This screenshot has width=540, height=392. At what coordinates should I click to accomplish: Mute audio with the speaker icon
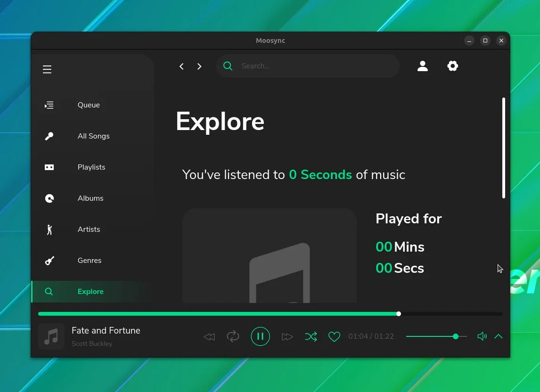(x=482, y=336)
